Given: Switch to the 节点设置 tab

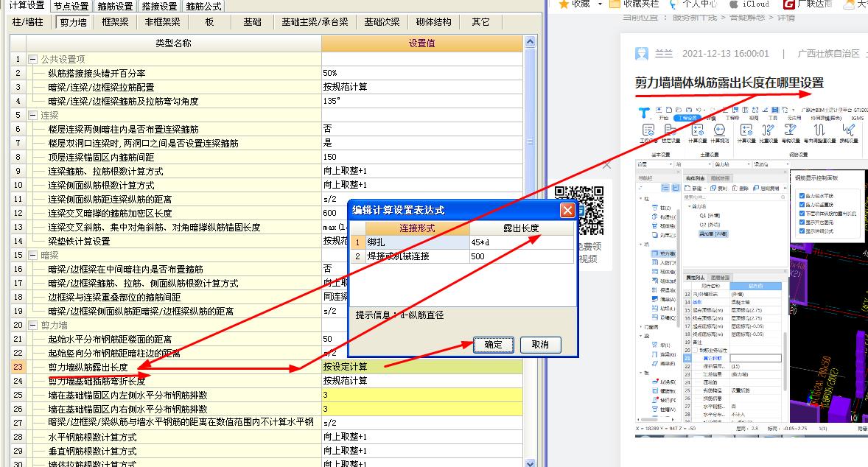Looking at the screenshot, I should coord(71,6).
